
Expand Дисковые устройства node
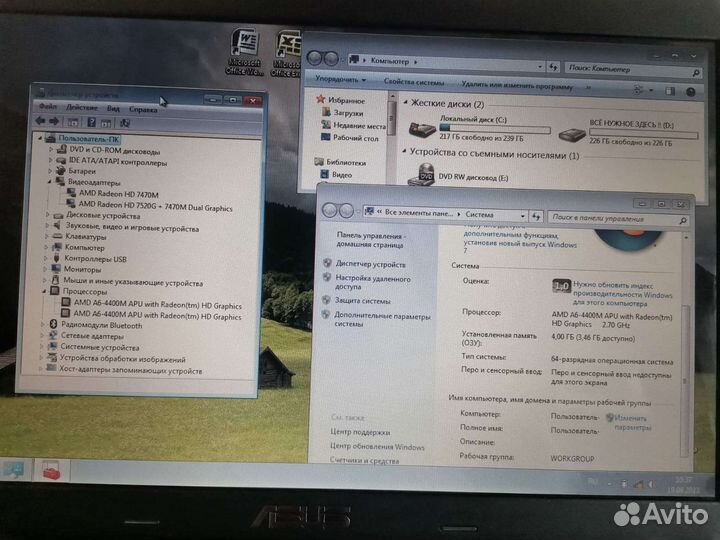pyautogui.click(x=48, y=215)
